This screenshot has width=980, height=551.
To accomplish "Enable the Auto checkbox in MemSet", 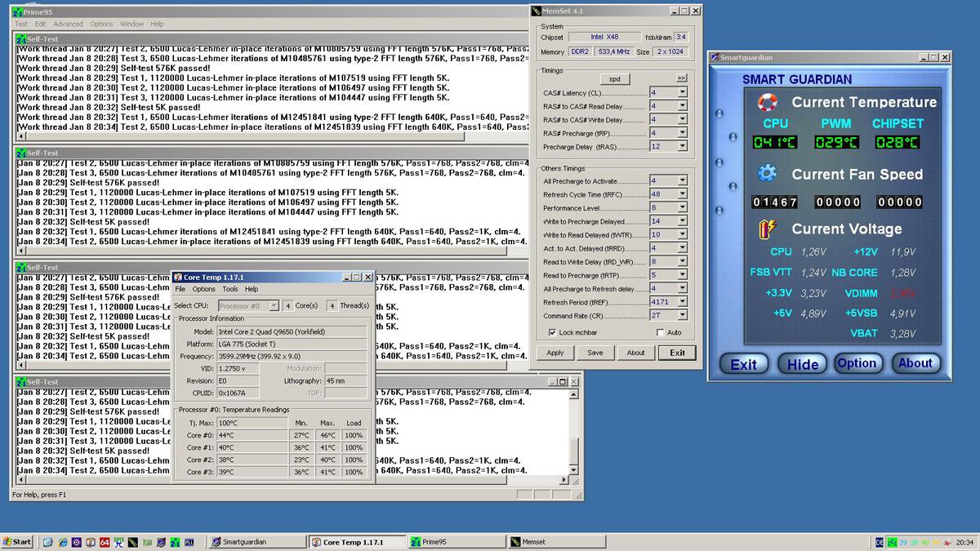I will (x=660, y=333).
